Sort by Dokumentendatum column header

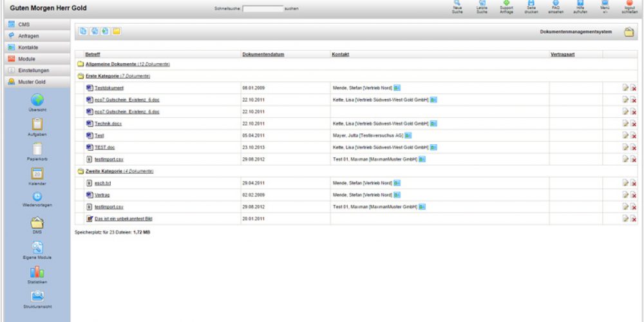[x=263, y=55]
